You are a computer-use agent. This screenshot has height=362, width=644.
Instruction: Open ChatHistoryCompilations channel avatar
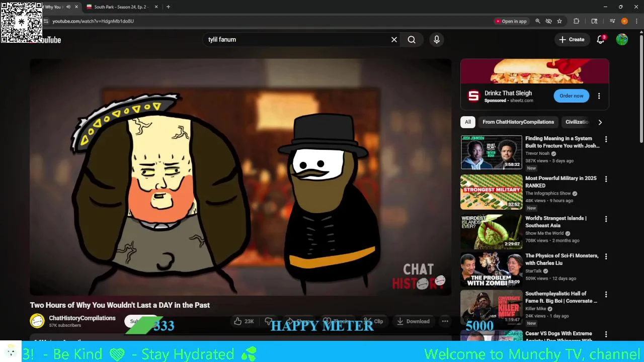coord(37,321)
